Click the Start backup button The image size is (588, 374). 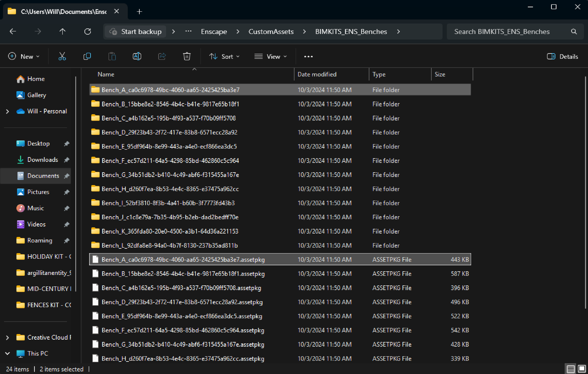136,32
